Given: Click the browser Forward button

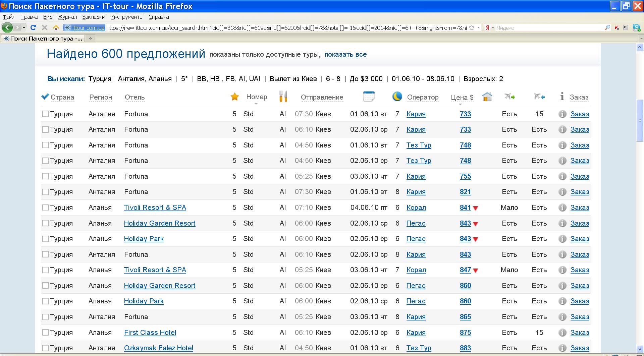Looking at the screenshot, I should click(17, 27).
